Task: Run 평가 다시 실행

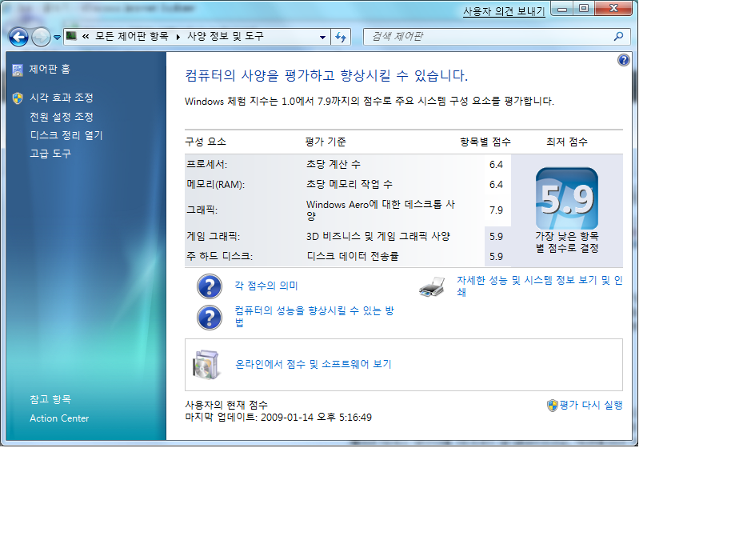Action: click(x=591, y=405)
